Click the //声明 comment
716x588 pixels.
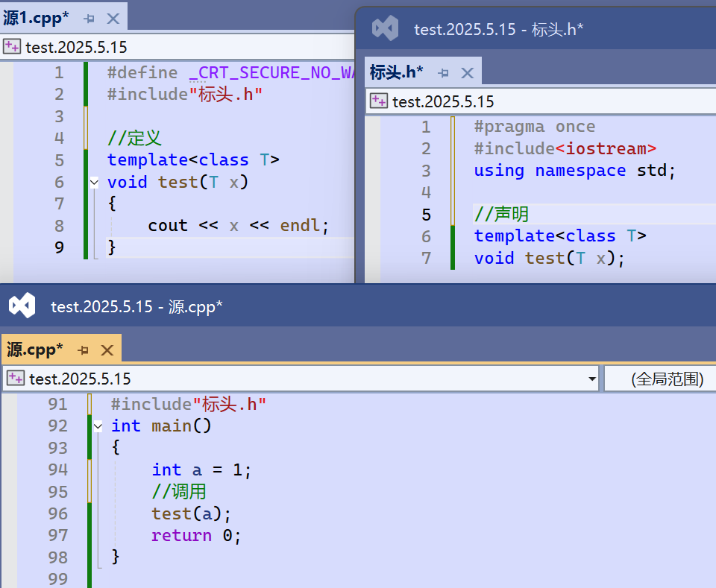click(501, 214)
